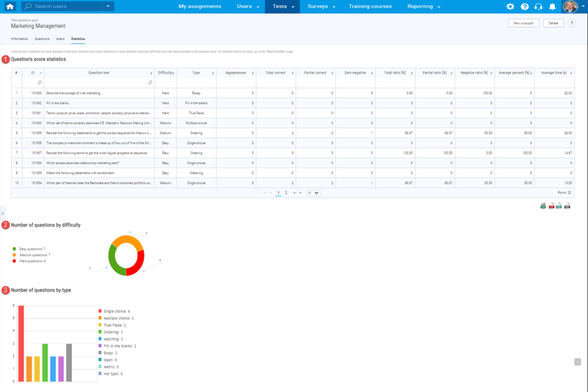This screenshot has width=588, height=392.
Task: Export statistics table to XLS
Action: pos(543,206)
